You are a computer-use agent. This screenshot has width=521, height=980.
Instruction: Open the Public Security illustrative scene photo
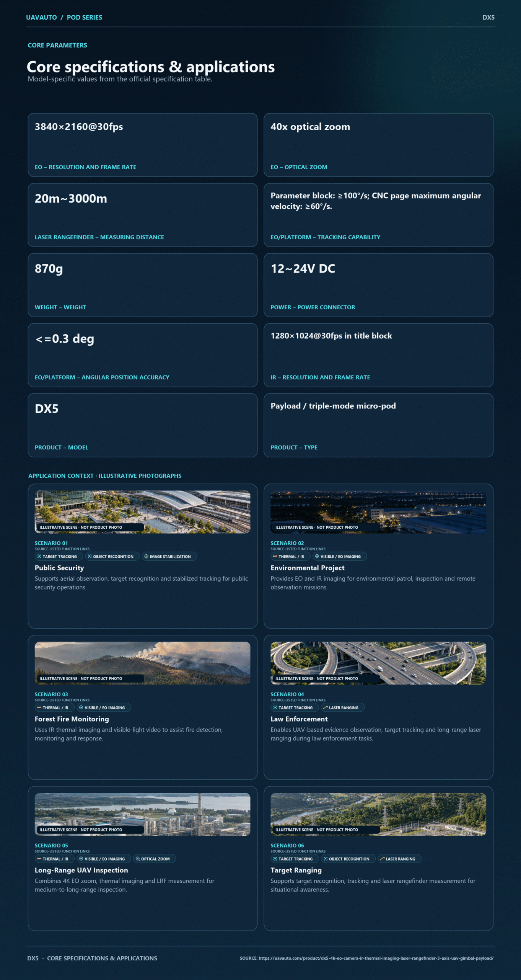coord(143,512)
